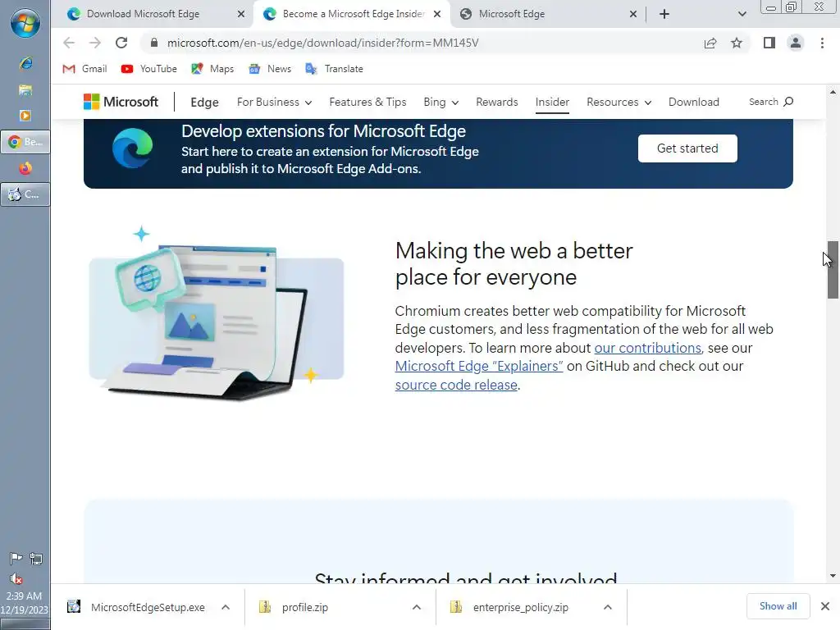Close the downloads bar

click(x=825, y=606)
